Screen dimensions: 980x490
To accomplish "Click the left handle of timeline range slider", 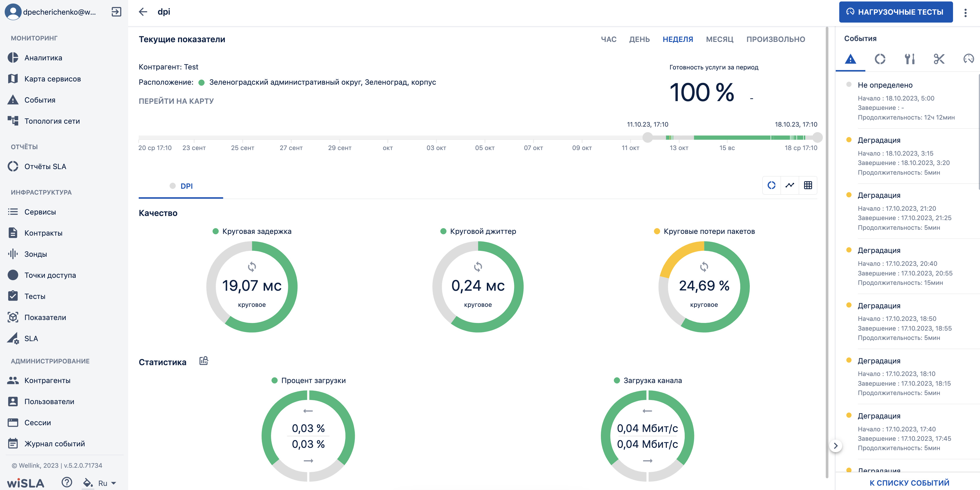I will (647, 137).
